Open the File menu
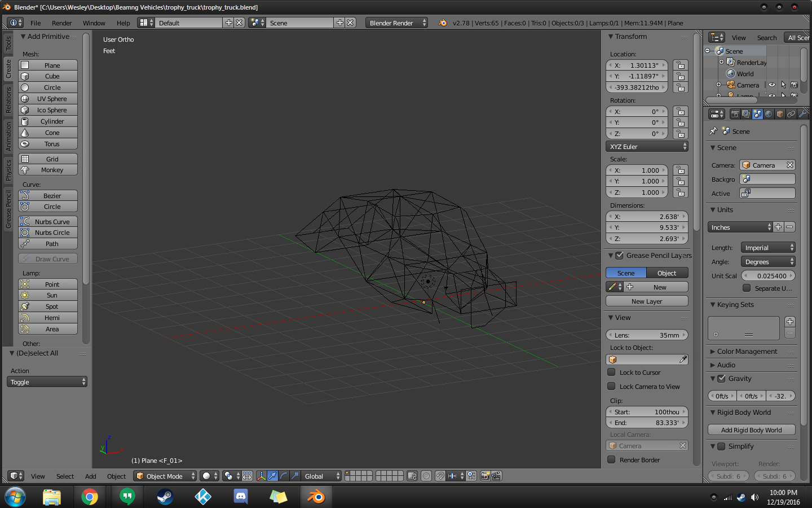The width and height of the screenshot is (812, 508). [36, 23]
